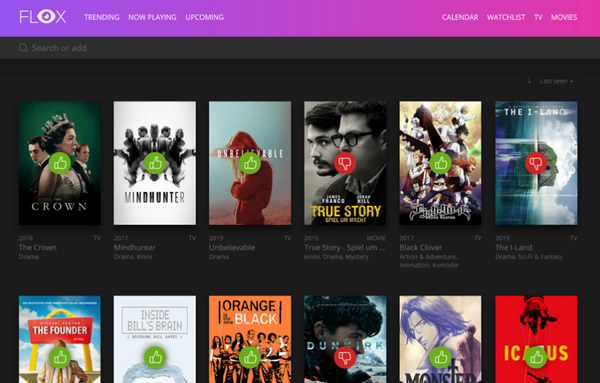Open the Now Playing section
600x383 pixels.
(x=152, y=17)
